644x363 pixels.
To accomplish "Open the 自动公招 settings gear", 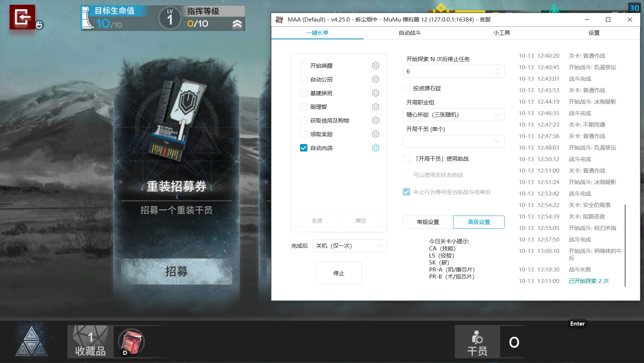I will pyautogui.click(x=375, y=79).
